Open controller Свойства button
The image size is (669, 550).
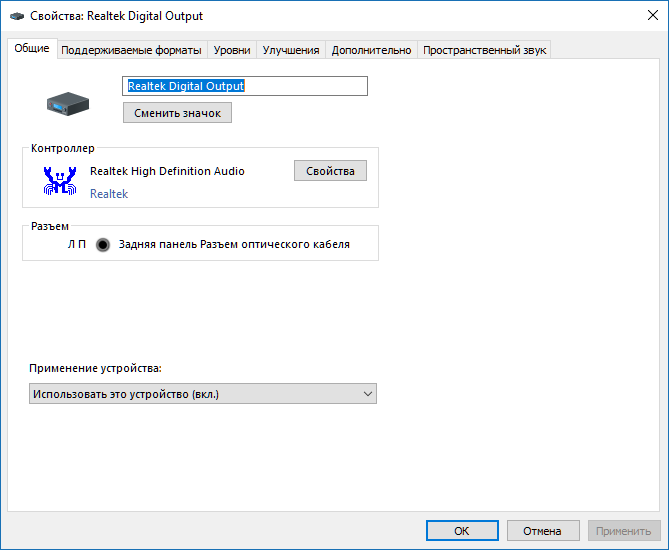330,171
